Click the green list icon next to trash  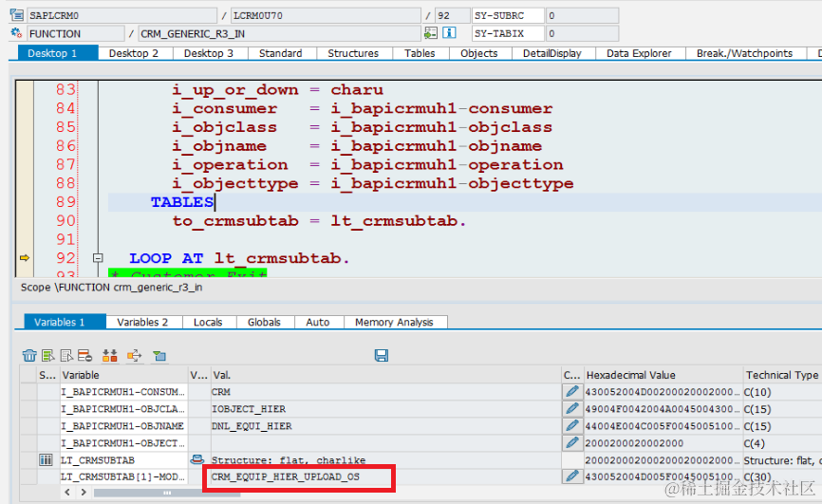(48, 356)
